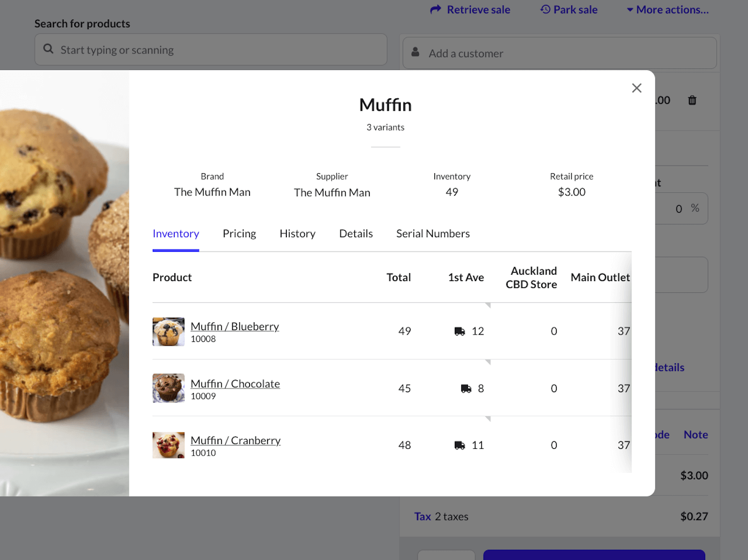The image size is (748, 560).
Task: Click the truck icon in Chocolate row
Action: (x=466, y=388)
